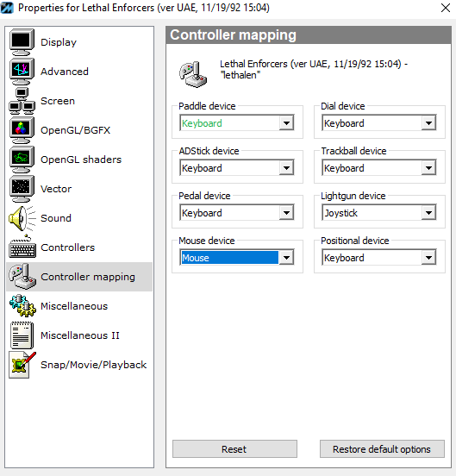Expand the Pedal device dropdown arrow
This screenshot has height=476, width=456.
coord(286,213)
